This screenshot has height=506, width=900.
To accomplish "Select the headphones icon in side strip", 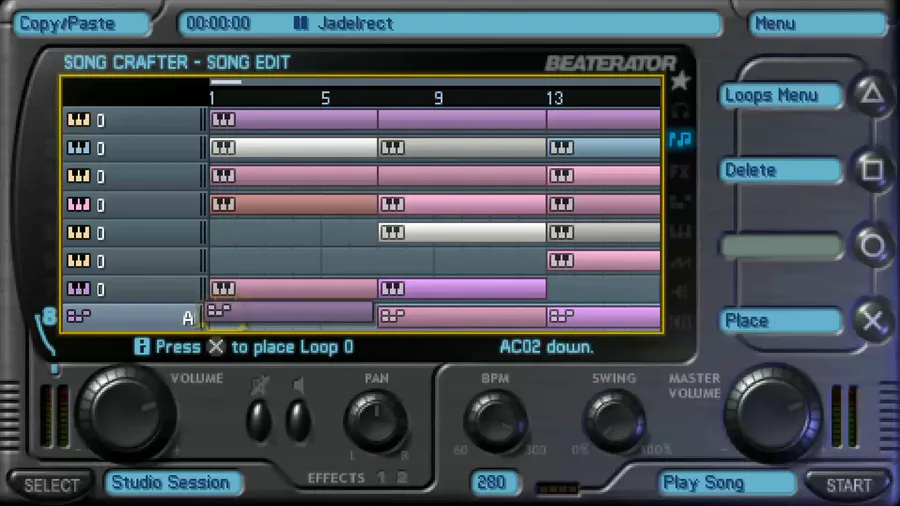I will (680, 110).
